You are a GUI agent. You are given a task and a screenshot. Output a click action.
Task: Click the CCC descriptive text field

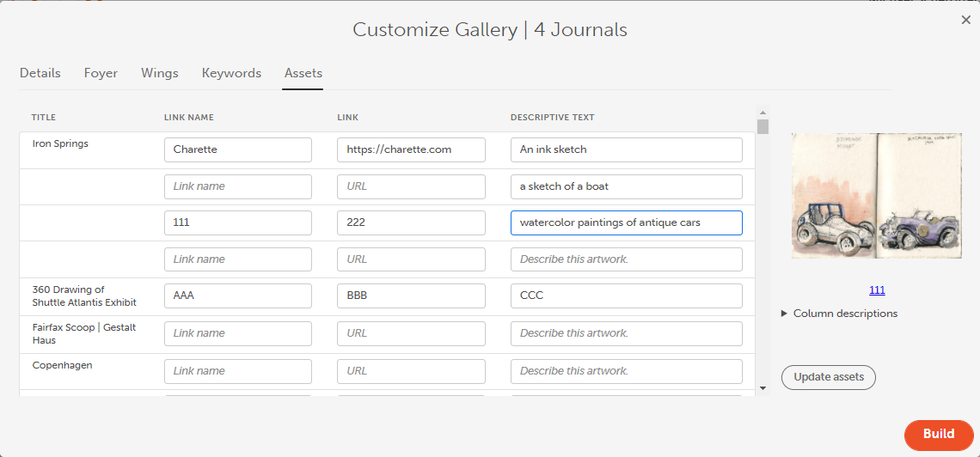[626, 296]
